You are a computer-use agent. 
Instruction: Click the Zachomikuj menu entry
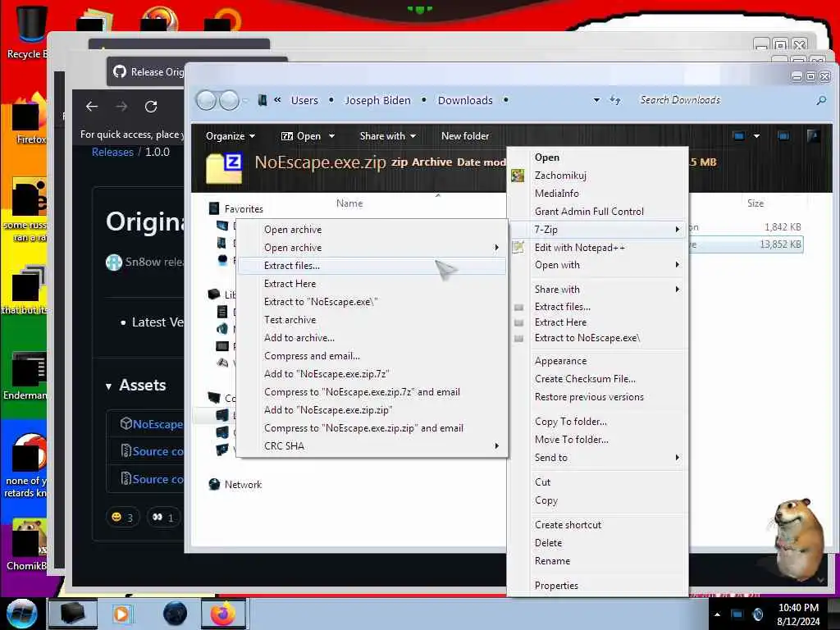coord(597,176)
